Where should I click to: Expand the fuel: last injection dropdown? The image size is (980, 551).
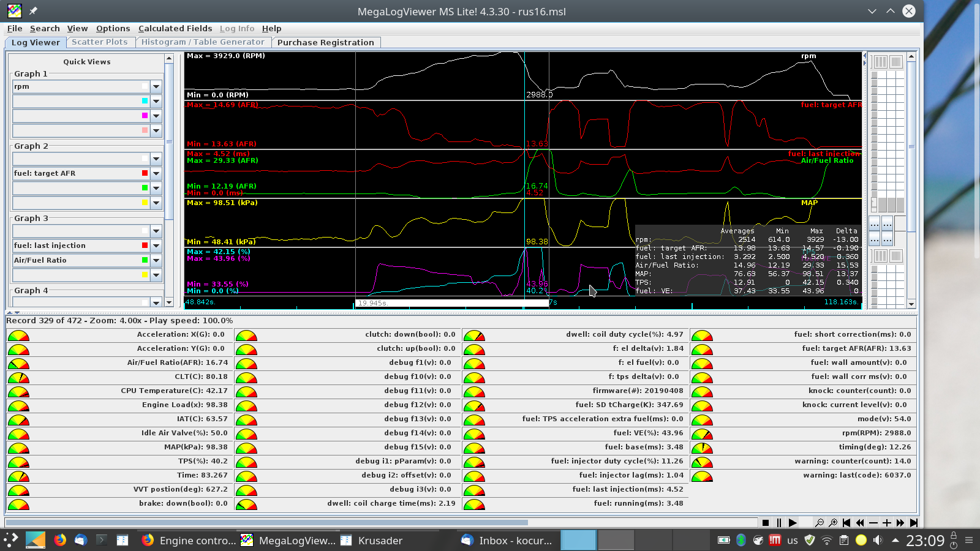[156, 246]
